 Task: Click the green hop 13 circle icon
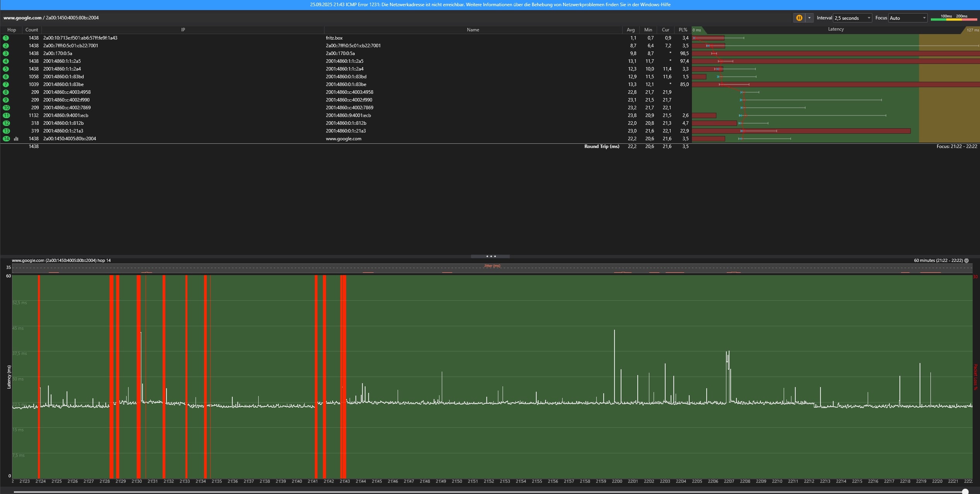click(x=6, y=131)
